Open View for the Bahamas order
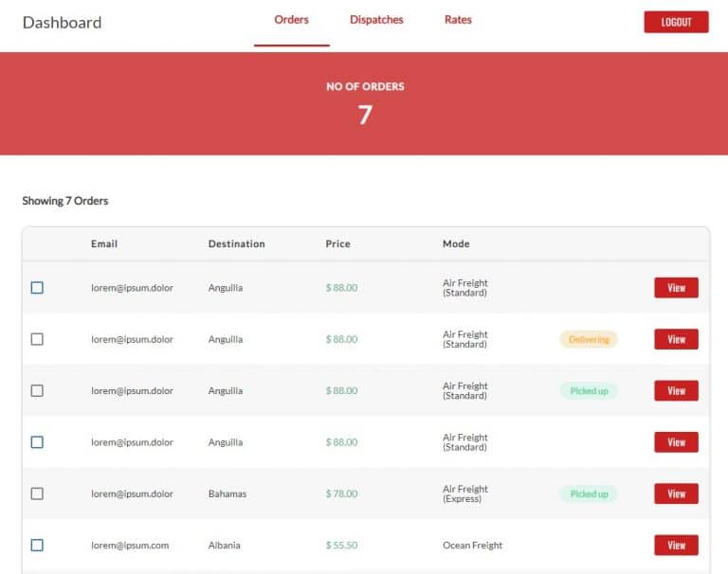The width and height of the screenshot is (728, 574). point(676,493)
